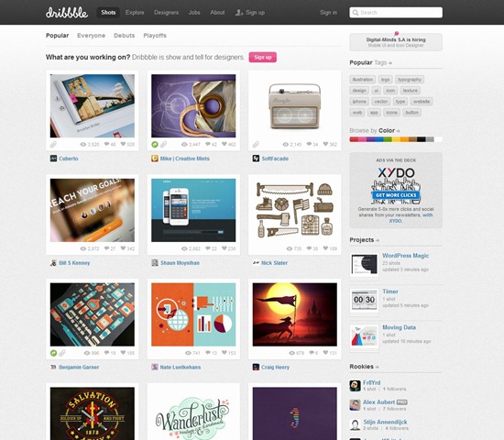Expand the Browse by Color arrow

[x=399, y=131]
